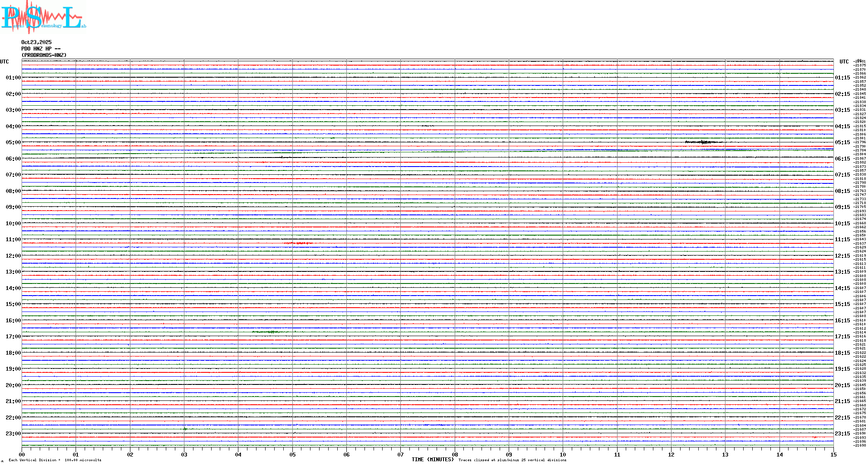This screenshot has height=466, width=868.
Task: Click the Oct23,2025 date label
Action: [36, 42]
